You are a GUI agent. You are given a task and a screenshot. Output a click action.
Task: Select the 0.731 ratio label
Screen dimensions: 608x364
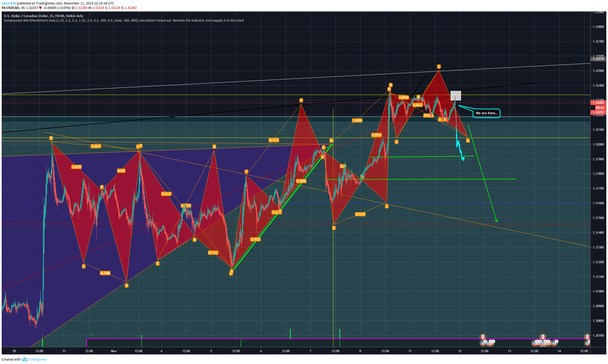pos(213,253)
